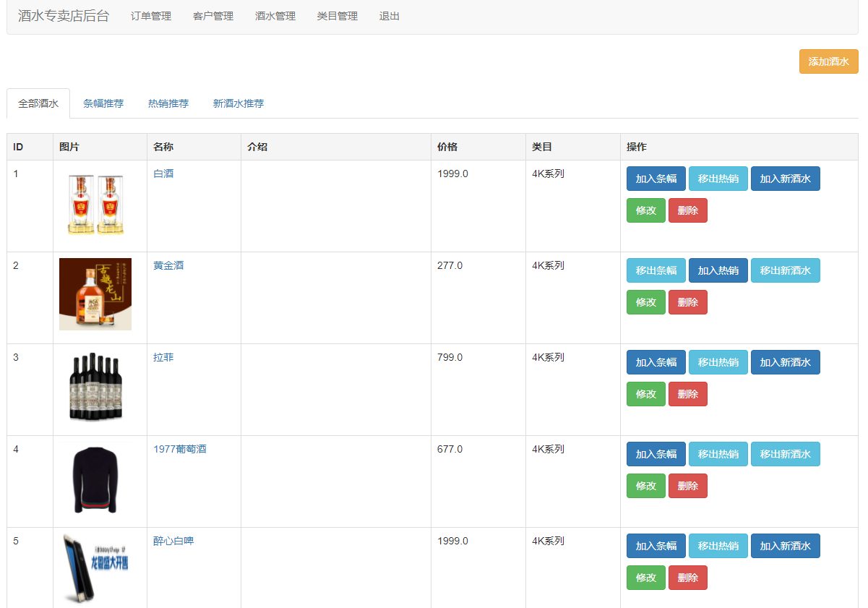
Task: Click 移出热销 for 白酒
Action: (x=718, y=179)
